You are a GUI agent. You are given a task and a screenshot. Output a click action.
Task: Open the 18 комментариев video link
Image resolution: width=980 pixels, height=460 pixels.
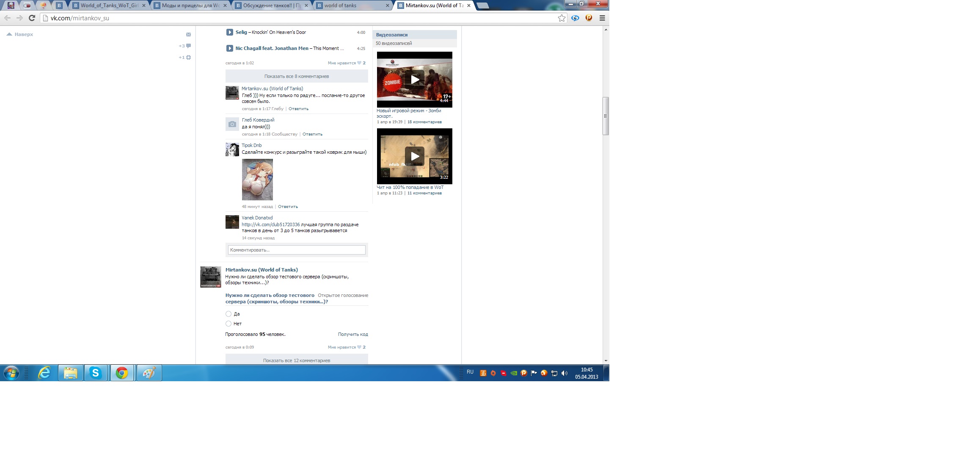point(424,122)
